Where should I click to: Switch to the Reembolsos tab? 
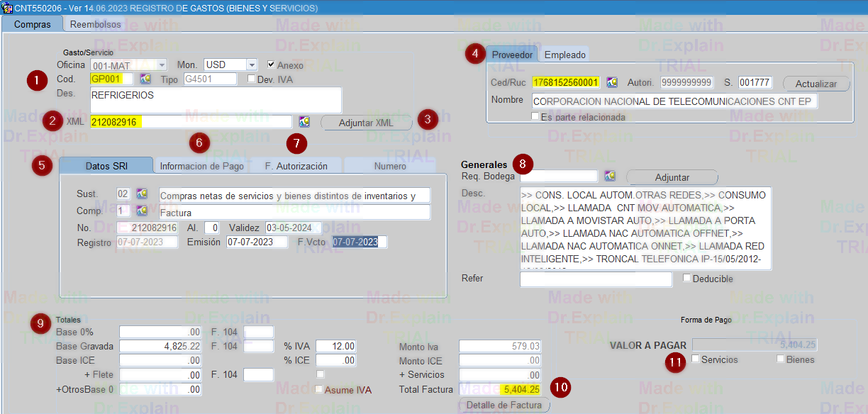[x=96, y=24]
